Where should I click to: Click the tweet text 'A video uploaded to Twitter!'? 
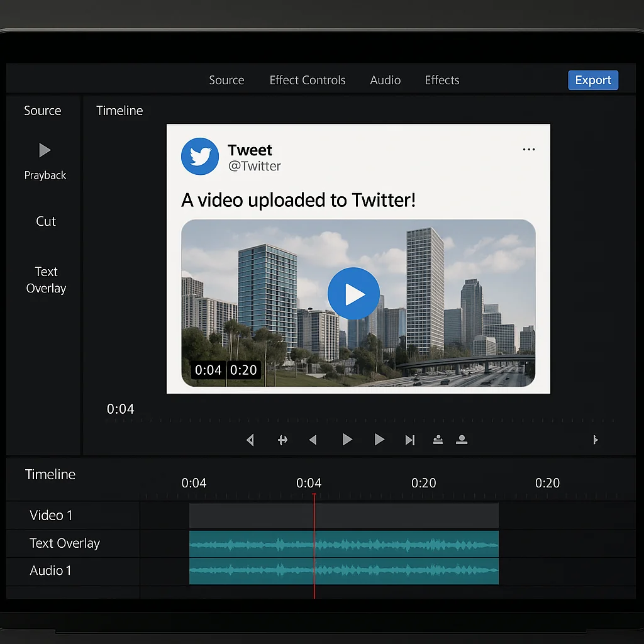pyautogui.click(x=298, y=200)
